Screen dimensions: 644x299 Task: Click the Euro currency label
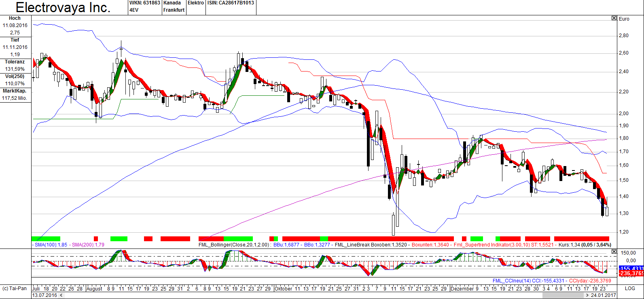click(x=624, y=19)
